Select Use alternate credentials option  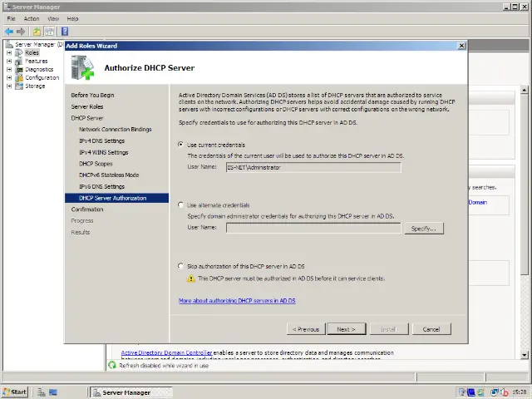point(181,205)
